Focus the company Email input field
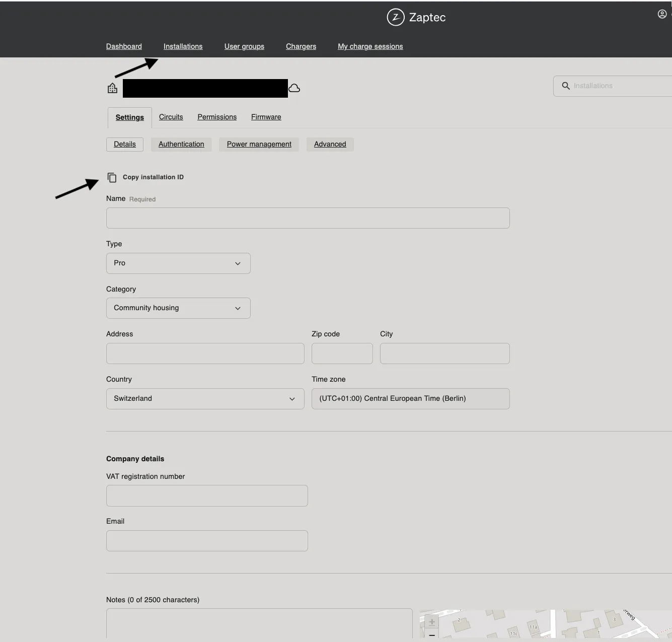Screen dimensions: 672x642 pos(207,541)
